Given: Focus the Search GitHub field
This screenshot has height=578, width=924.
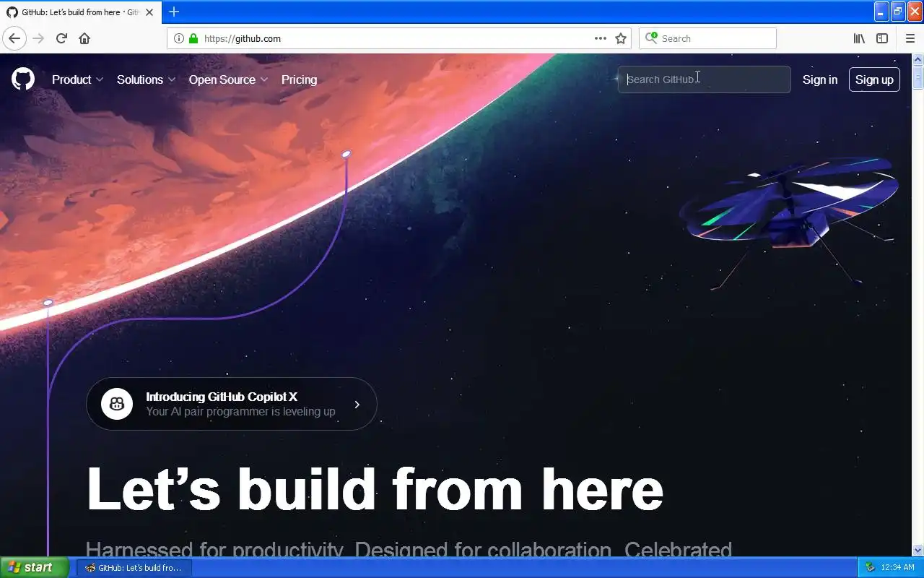Looking at the screenshot, I should 704,79.
